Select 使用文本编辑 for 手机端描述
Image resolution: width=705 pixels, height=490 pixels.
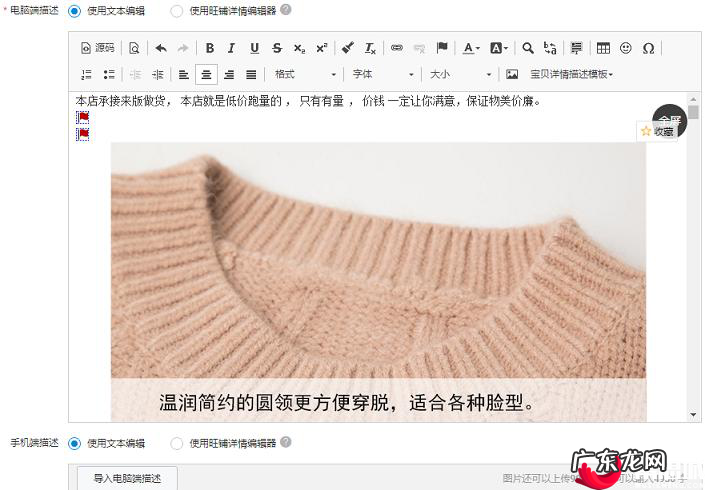74,443
